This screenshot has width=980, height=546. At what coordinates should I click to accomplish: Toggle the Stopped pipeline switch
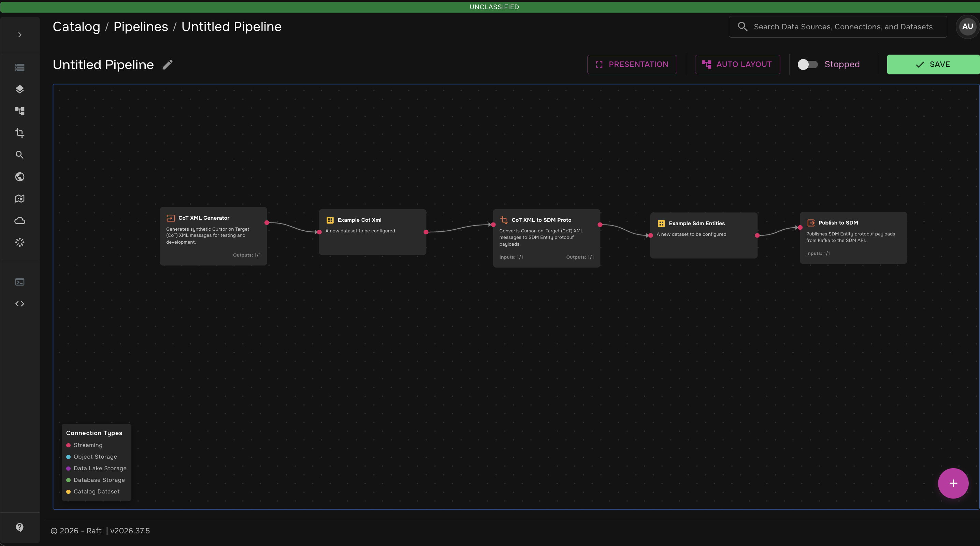click(x=807, y=64)
